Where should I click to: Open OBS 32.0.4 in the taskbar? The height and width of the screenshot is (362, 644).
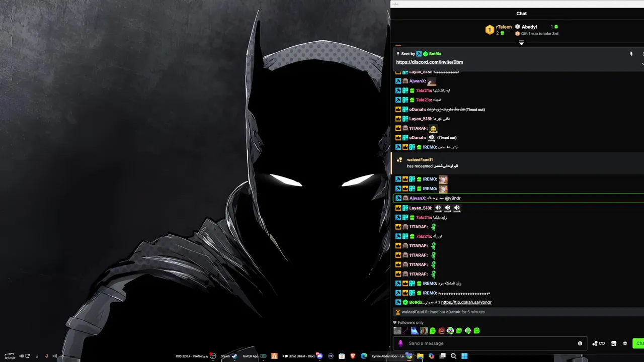coord(196,356)
